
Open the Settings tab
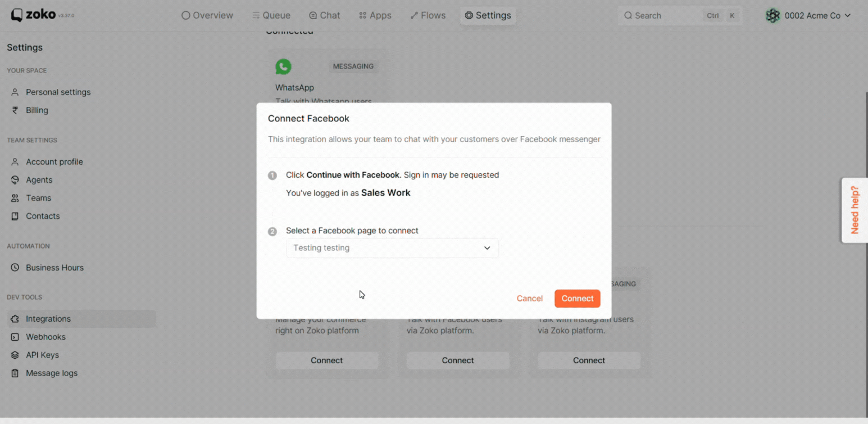(488, 15)
